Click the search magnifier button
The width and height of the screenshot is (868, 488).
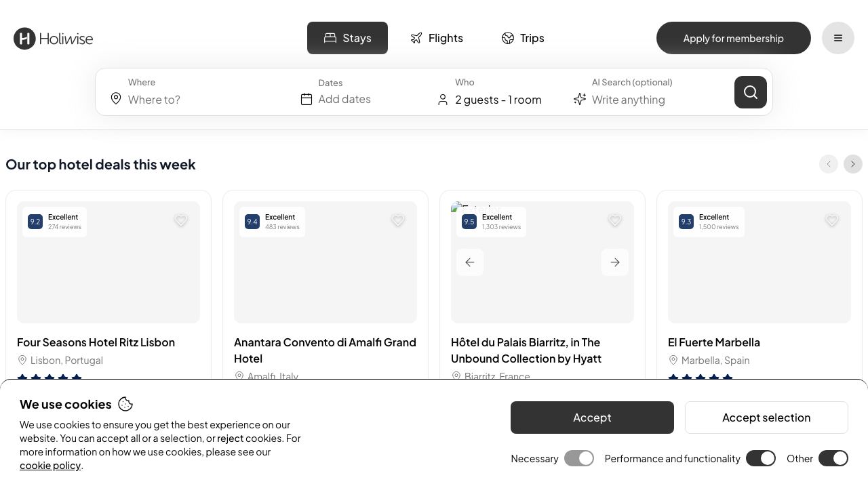[x=751, y=92]
